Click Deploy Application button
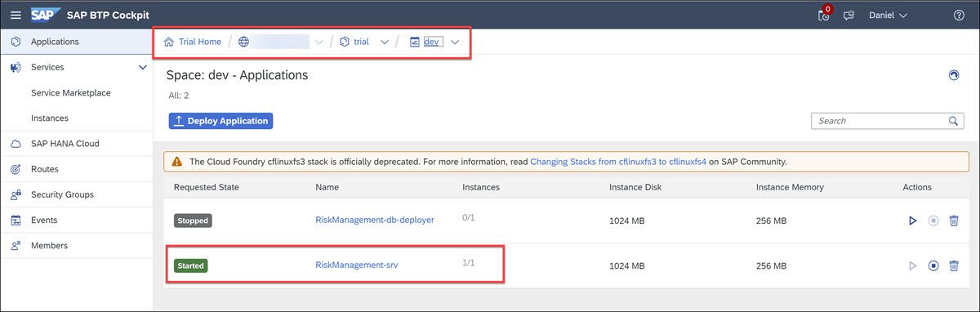The height and width of the screenshot is (312, 980). [x=220, y=121]
